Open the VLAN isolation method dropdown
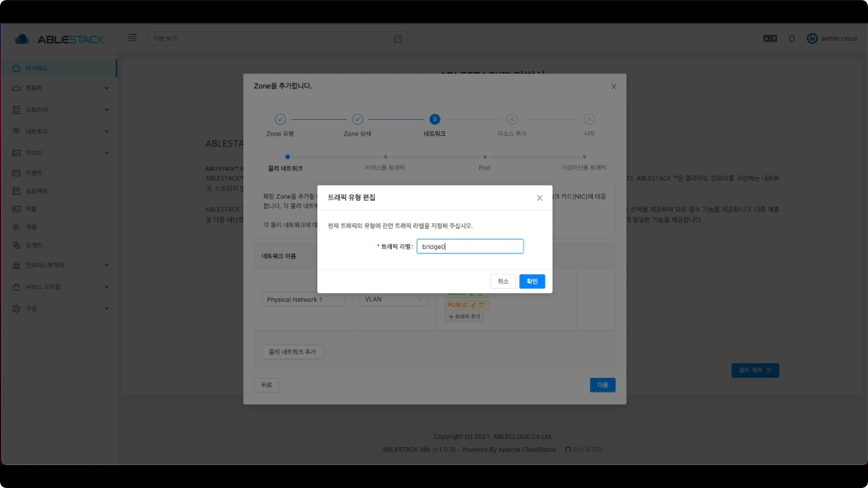The image size is (868, 488). click(394, 299)
